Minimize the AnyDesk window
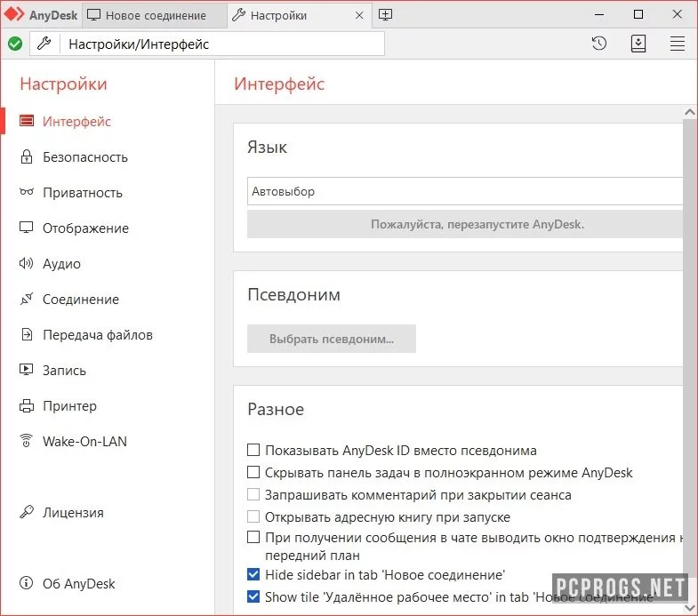Screen dimensions: 698x616 (x=599, y=15)
